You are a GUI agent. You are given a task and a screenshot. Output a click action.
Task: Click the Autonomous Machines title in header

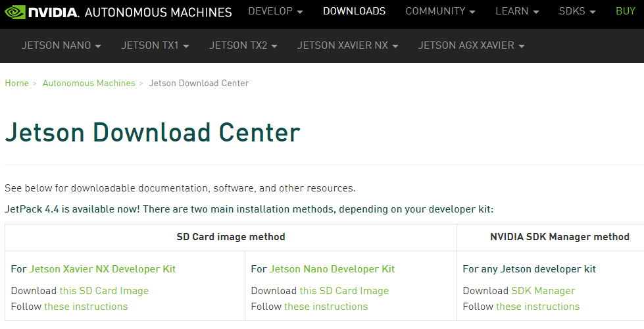tap(158, 13)
